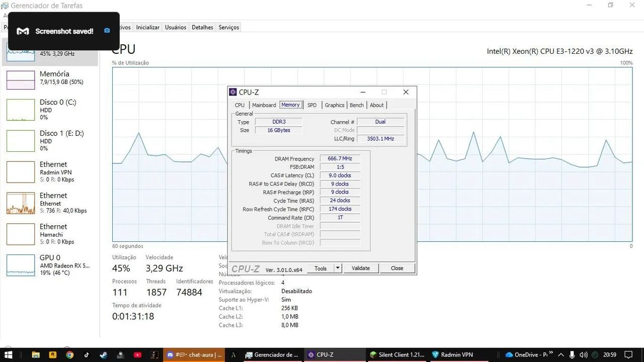This screenshot has width=644, height=362.
Task: Expand the Tools dropdown arrow in CPU-Z
Action: click(x=338, y=268)
